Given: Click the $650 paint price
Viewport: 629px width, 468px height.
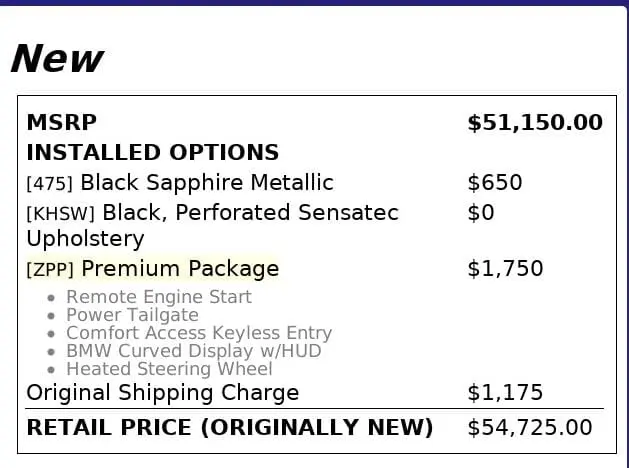Looking at the screenshot, I should [494, 183].
